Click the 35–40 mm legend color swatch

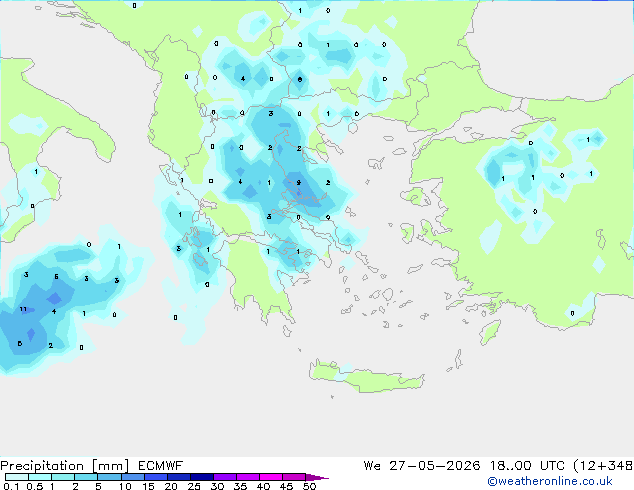[247, 477]
